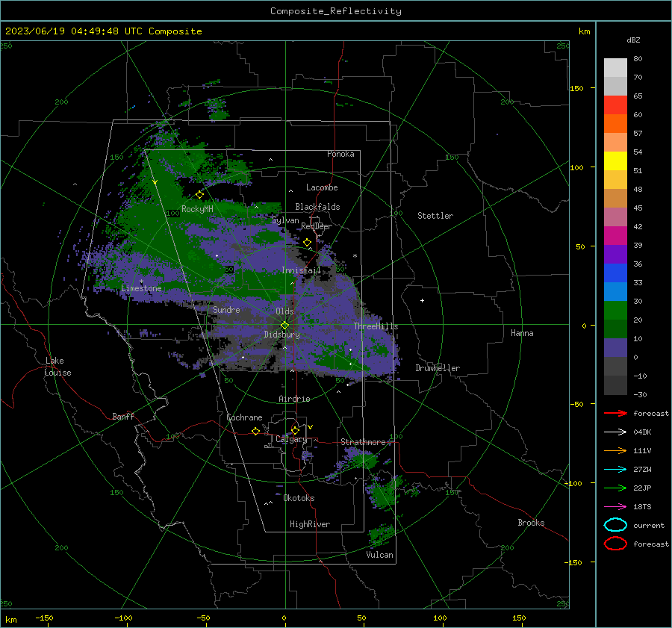Click the current legend label
Viewport: 672px width, 628px height.
pyautogui.click(x=649, y=525)
